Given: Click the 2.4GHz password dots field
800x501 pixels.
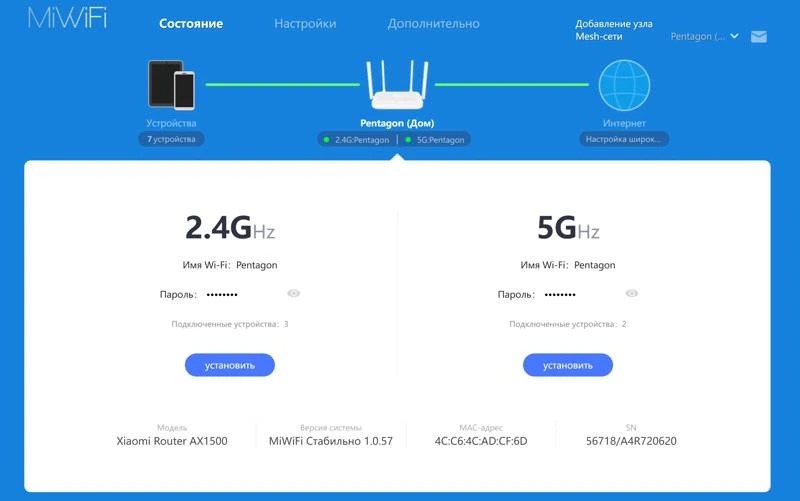Looking at the screenshot, I should (x=222, y=295).
